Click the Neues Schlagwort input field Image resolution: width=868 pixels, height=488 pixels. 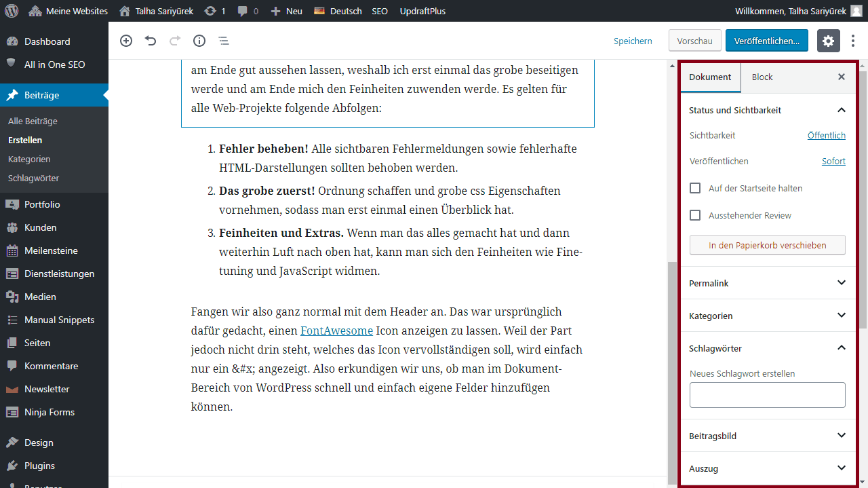point(768,395)
